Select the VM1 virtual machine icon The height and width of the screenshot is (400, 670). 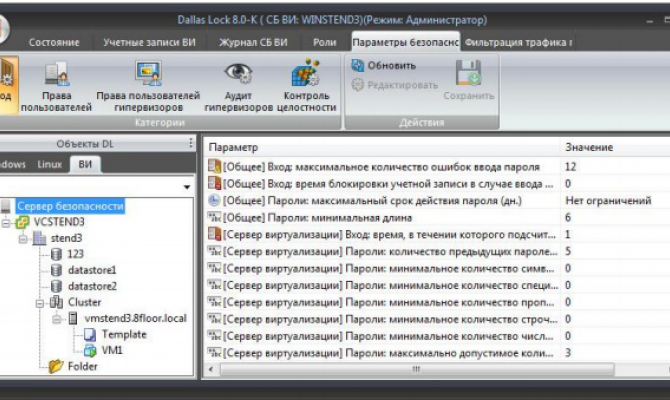[90, 350]
